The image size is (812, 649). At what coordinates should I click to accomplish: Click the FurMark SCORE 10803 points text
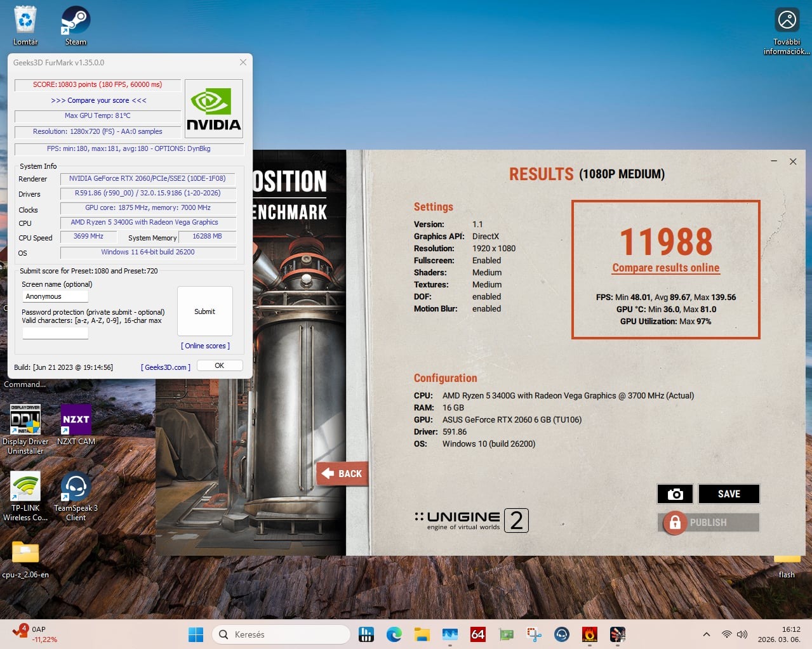(98, 84)
